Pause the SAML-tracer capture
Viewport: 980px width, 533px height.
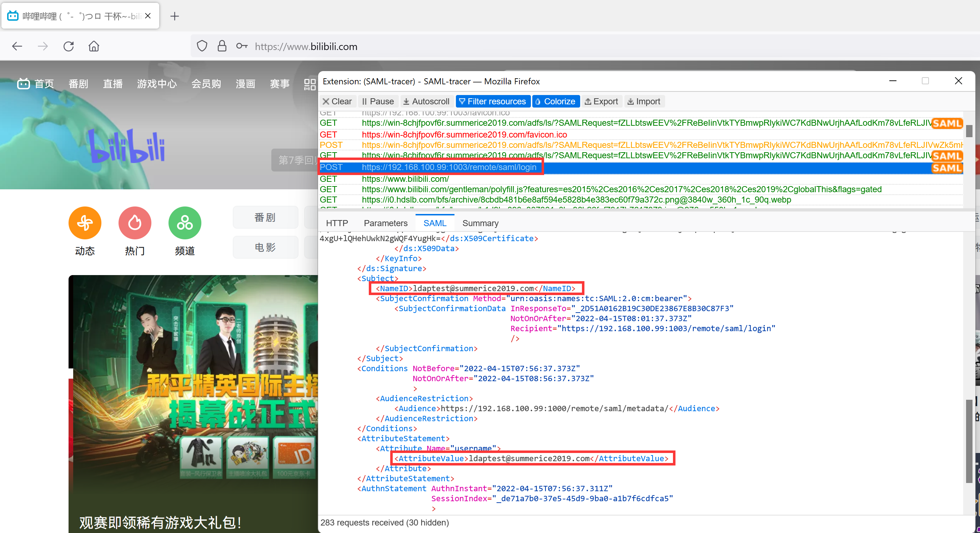click(x=378, y=101)
